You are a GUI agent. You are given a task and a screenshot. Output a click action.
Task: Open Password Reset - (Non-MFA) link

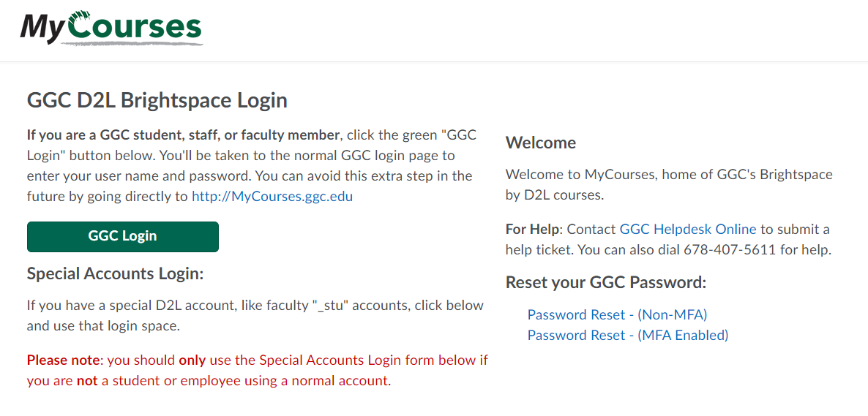point(617,315)
